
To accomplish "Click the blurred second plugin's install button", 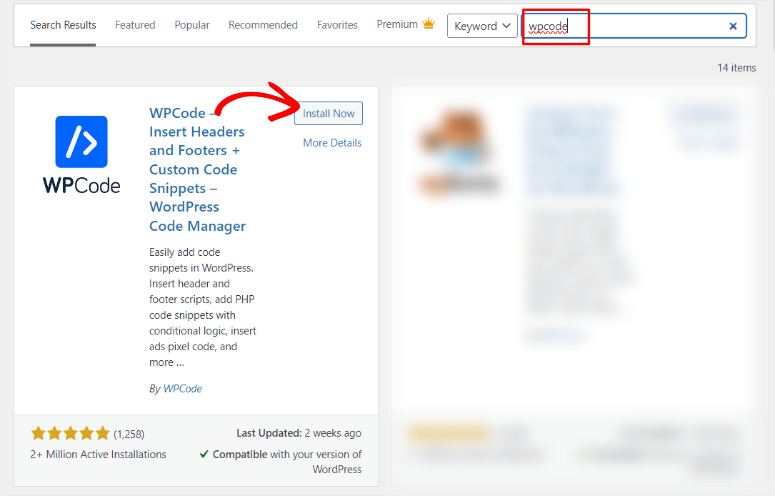I will (x=706, y=113).
